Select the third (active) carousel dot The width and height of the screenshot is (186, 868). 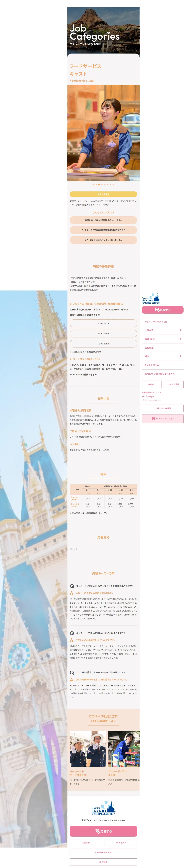pos(99,185)
